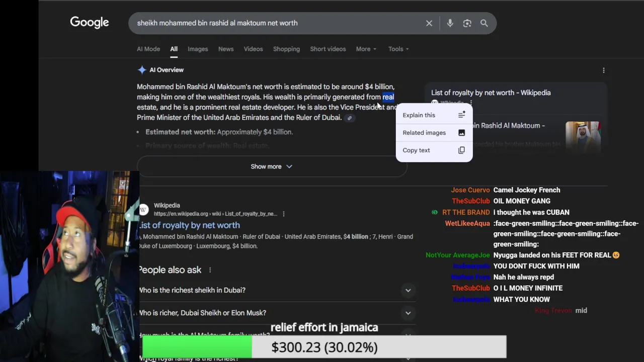
Task: Click Explain this icon in popup
Action: coord(461,115)
